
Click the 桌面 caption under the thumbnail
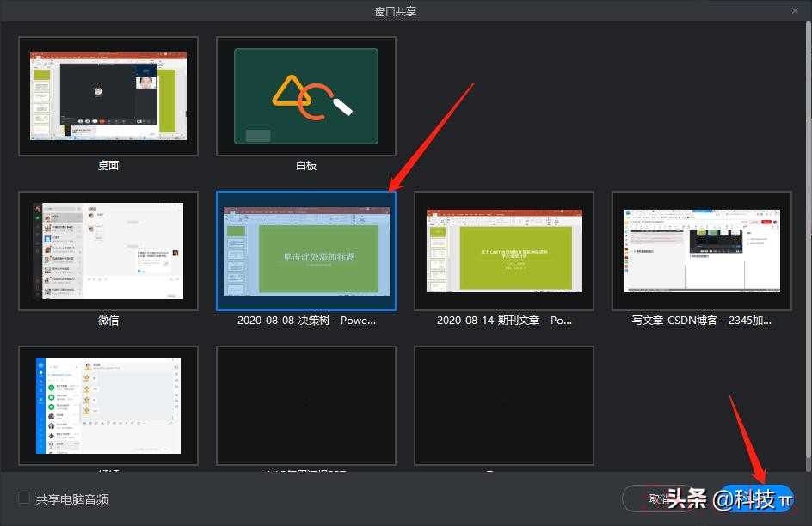pos(108,165)
